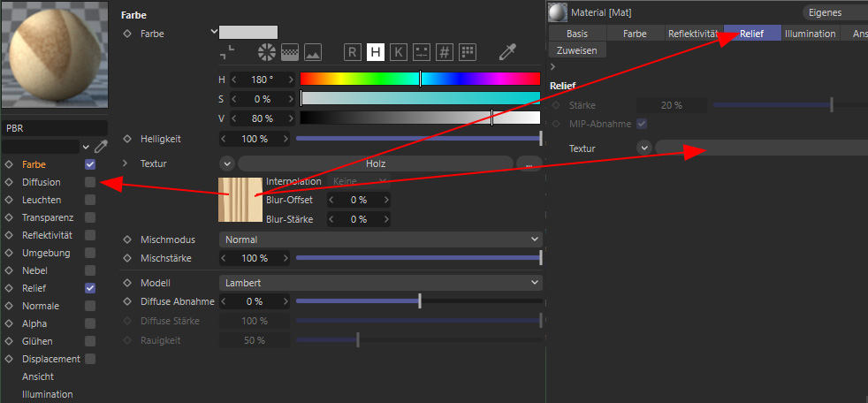Image resolution: width=868 pixels, height=403 pixels.
Task: Enable the Transparenz channel checkbox
Action: (90, 217)
